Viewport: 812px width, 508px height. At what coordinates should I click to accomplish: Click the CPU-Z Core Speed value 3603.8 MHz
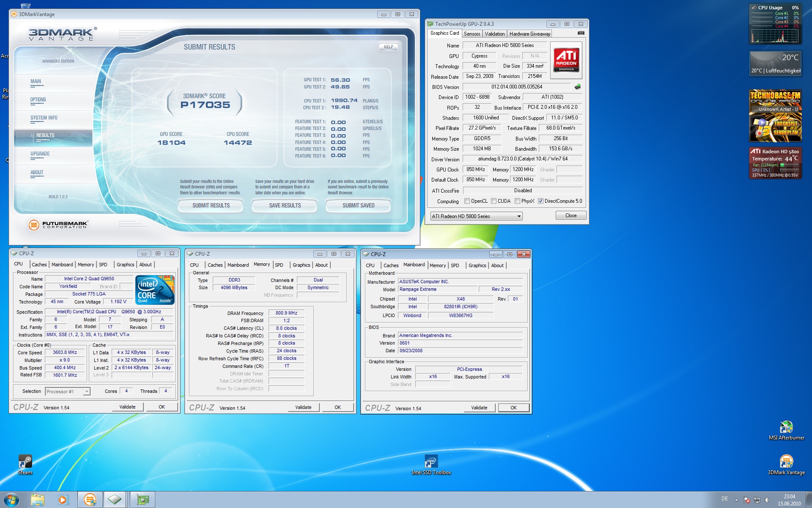pos(65,353)
